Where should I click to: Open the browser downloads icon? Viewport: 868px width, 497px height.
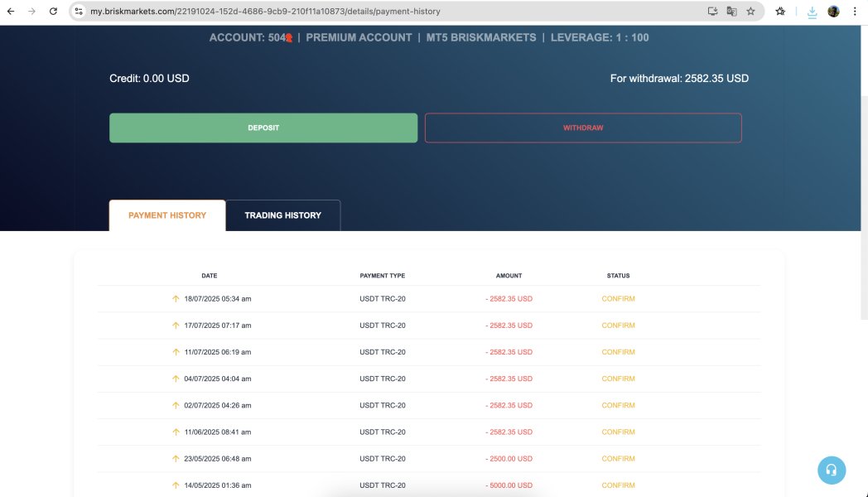(x=812, y=12)
